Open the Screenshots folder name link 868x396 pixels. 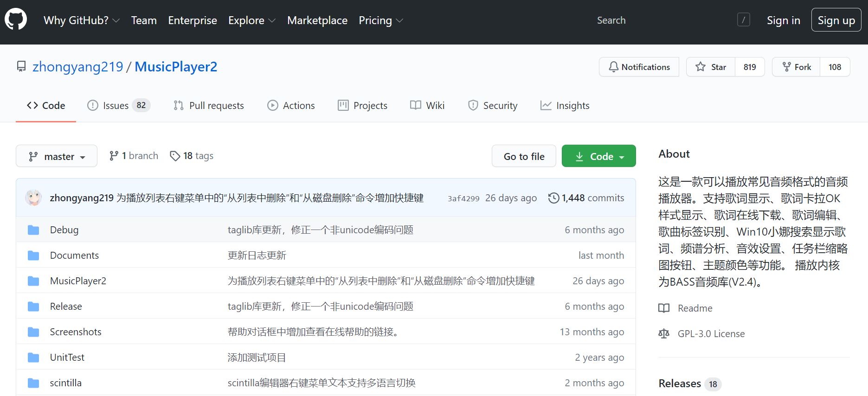tap(76, 332)
